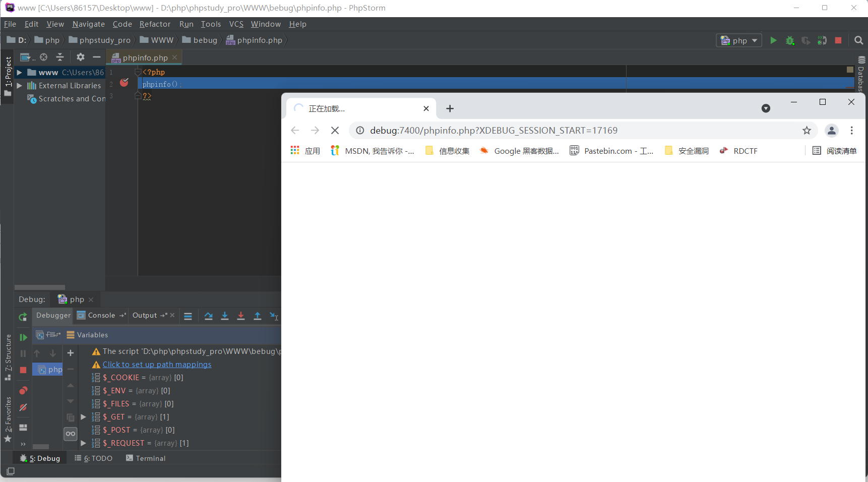
Task: Click Force Step Into red arrow icon
Action: pos(241,316)
